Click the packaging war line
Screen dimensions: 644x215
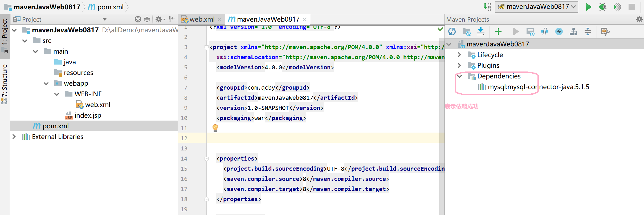[x=261, y=118]
